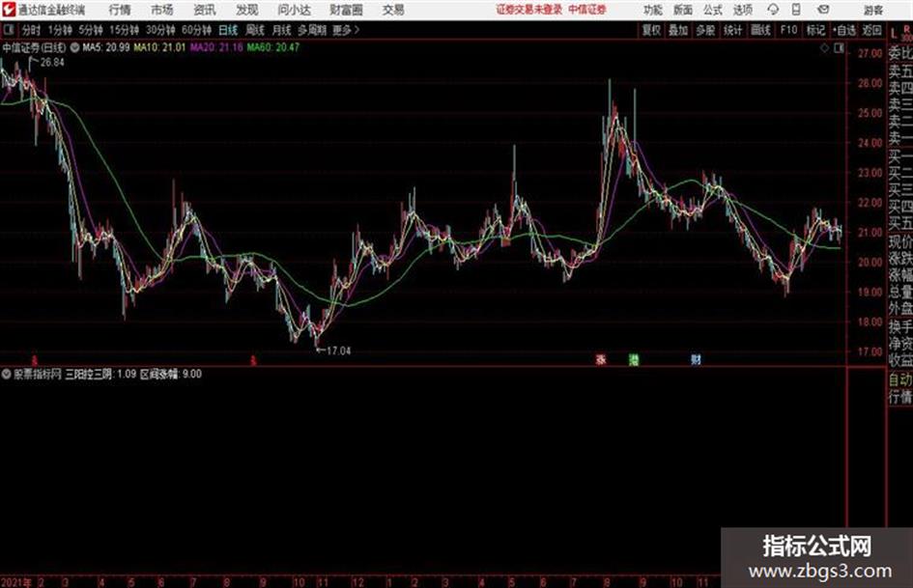913x588 pixels.
Task: Click the 复权 toolbar button
Action: coord(651,30)
